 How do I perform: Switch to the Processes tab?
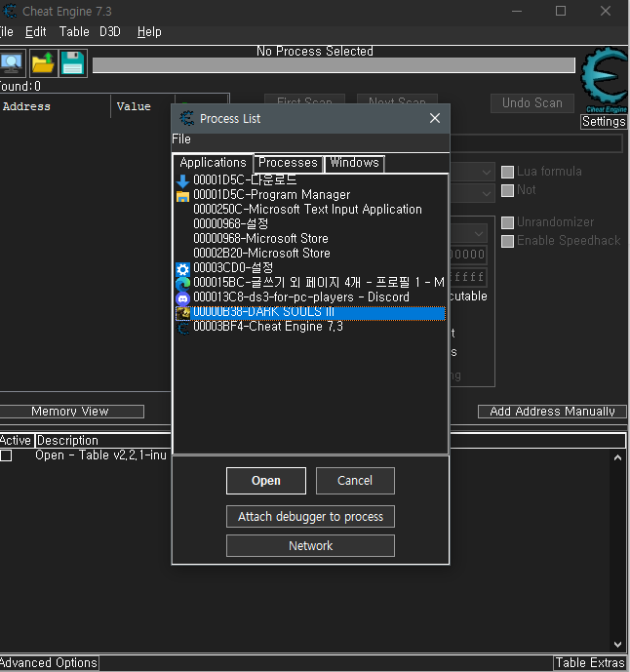coord(288,163)
